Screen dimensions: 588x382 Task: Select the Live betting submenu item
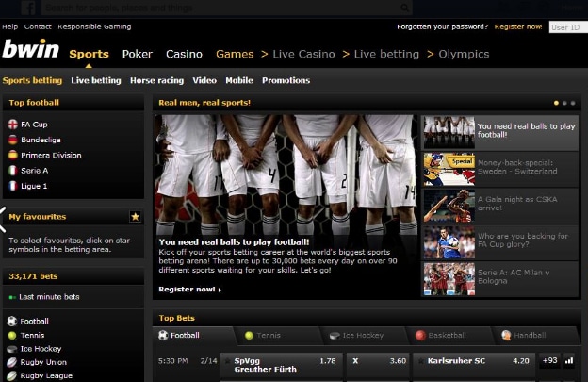click(x=96, y=80)
